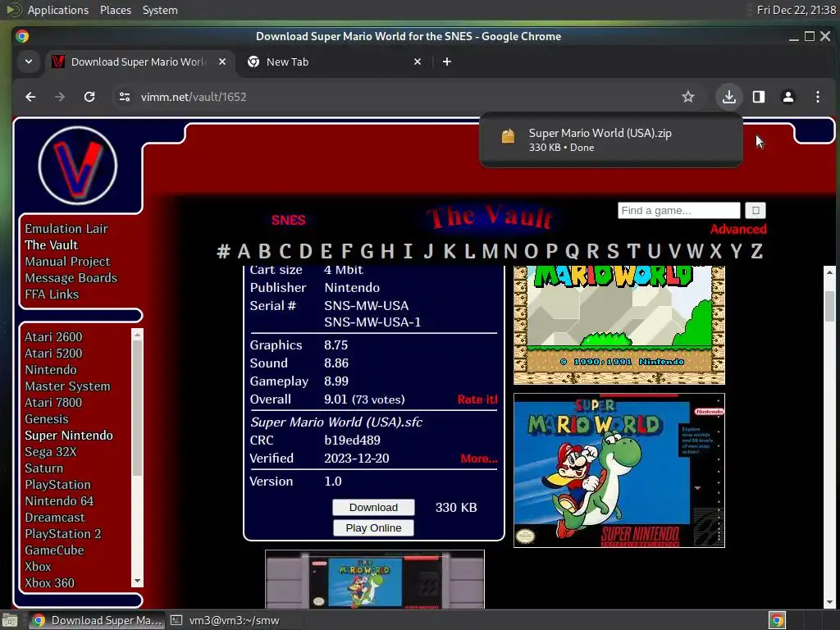Click the clock Fri Dec 22, 21:38
This screenshot has height=630, width=840.
click(x=796, y=10)
